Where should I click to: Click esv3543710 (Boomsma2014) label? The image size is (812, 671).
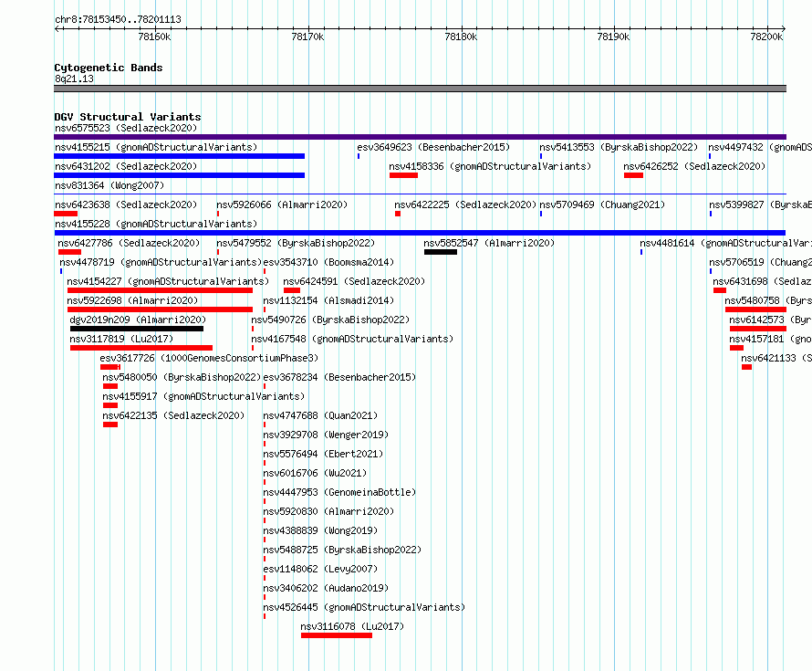328,262
